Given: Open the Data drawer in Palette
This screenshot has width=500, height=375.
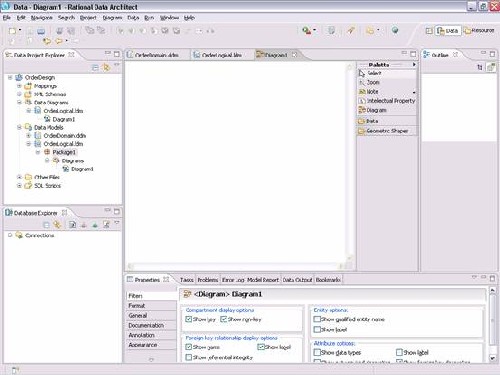Looking at the screenshot, I should pos(387,121).
